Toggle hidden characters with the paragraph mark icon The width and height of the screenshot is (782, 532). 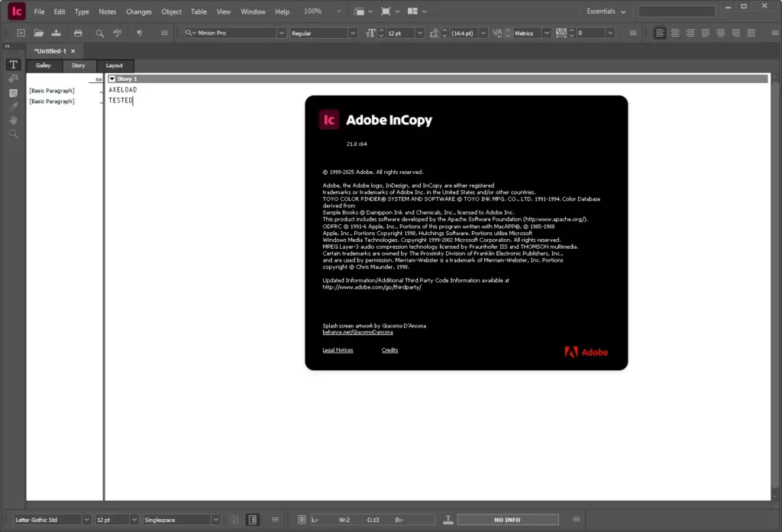click(139, 33)
